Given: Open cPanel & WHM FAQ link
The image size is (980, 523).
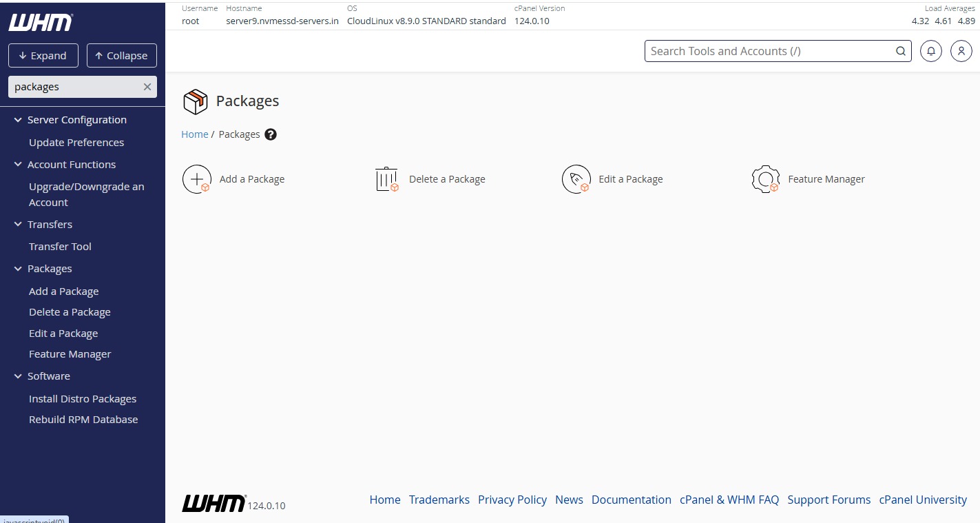Looking at the screenshot, I should pos(729,500).
